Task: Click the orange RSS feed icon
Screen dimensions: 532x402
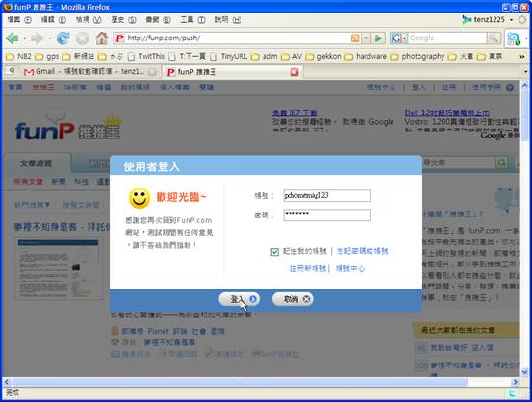Action: [355, 38]
